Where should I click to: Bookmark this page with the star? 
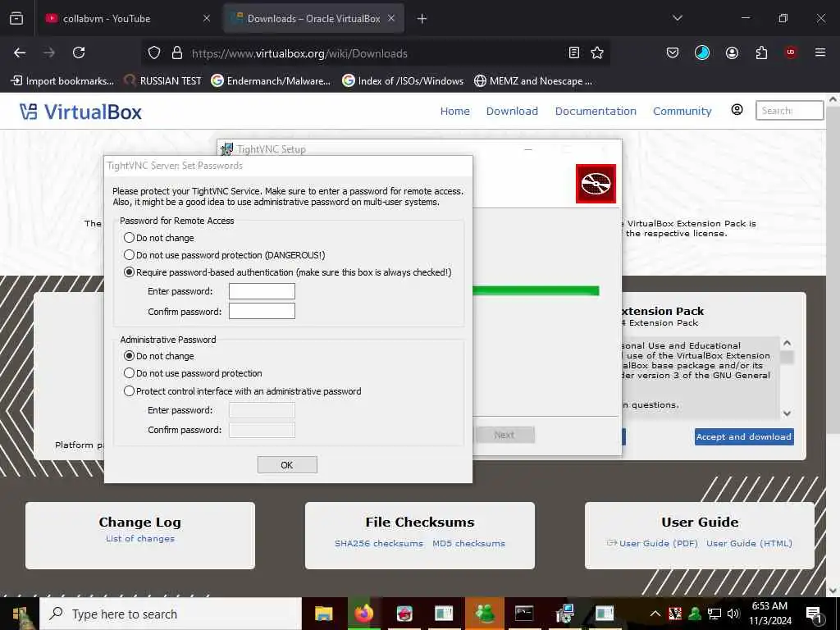[597, 52]
